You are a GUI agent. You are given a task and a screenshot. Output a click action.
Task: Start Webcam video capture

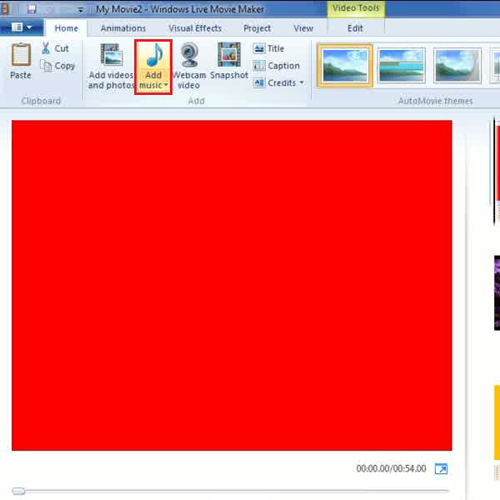point(189,66)
